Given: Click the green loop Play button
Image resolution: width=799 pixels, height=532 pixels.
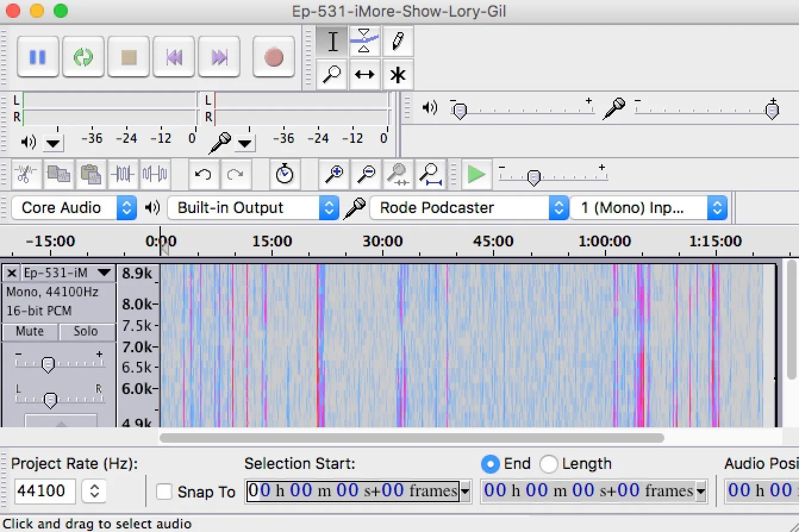Looking at the screenshot, I should coord(83,57).
